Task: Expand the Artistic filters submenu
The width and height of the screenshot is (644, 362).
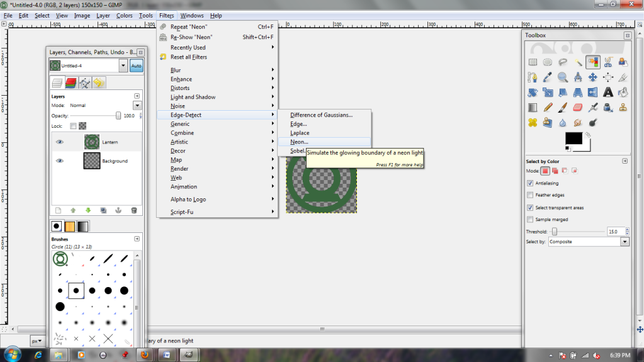Action: [217, 142]
